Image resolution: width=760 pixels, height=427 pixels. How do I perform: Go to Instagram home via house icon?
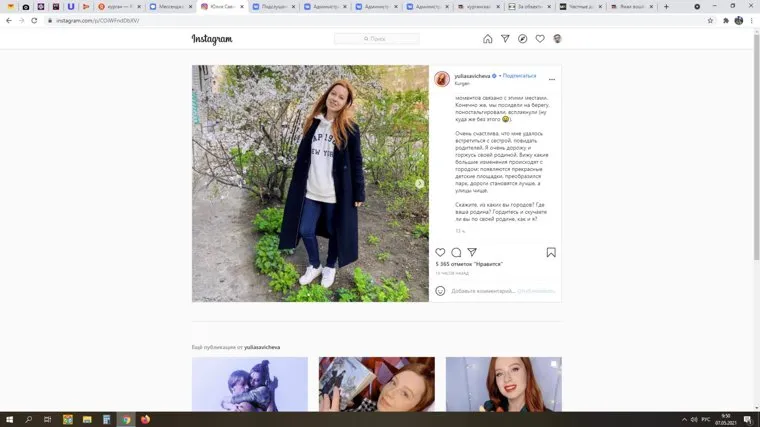[x=488, y=39]
